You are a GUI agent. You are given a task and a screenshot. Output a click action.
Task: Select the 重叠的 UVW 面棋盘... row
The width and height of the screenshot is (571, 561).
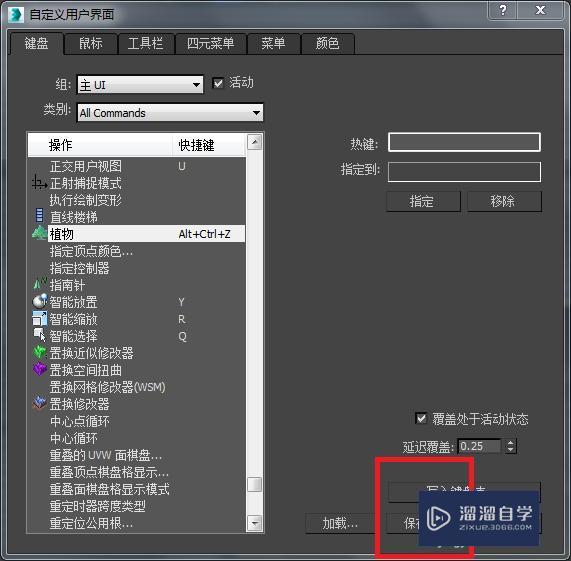coord(137,455)
